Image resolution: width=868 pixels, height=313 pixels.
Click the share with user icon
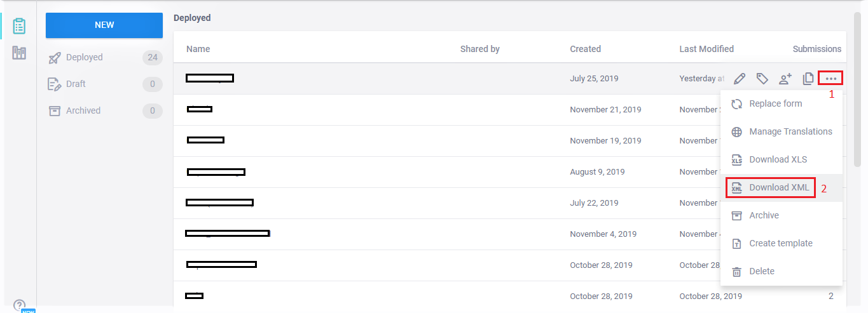pos(785,79)
